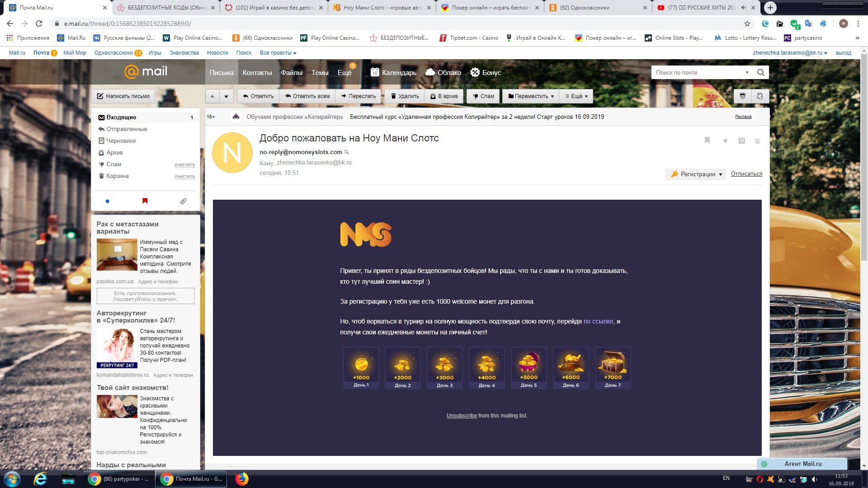Screen dimensions: 868x488
Task: Click the Отписаться link
Action: pos(746,174)
